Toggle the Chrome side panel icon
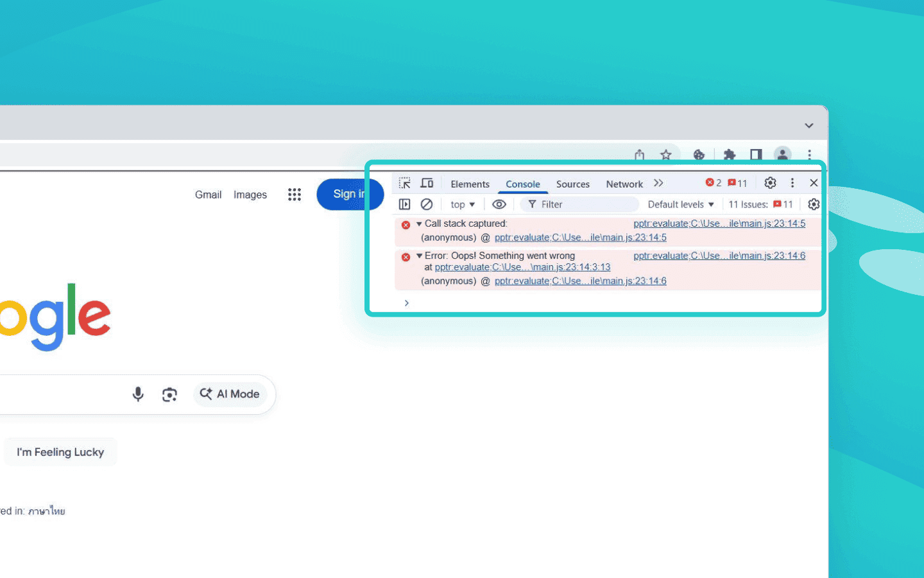924x578 pixels. pos(756,155)
